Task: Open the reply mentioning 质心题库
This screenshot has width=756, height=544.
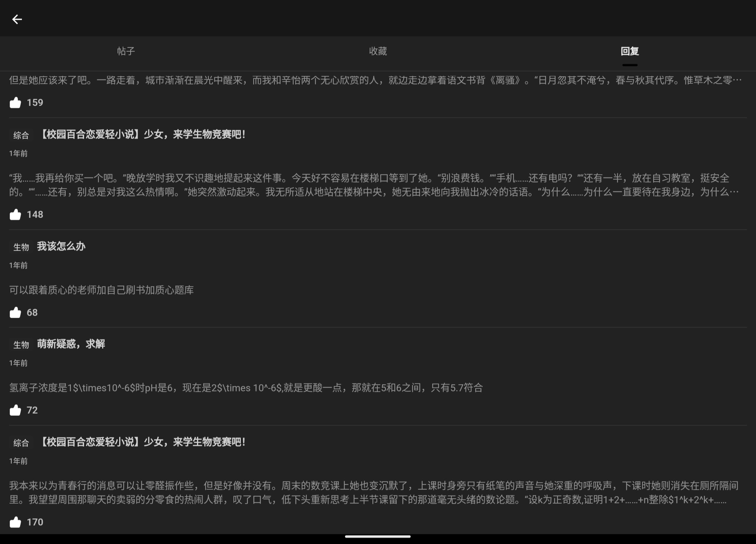Action: [x=101, y=290]
